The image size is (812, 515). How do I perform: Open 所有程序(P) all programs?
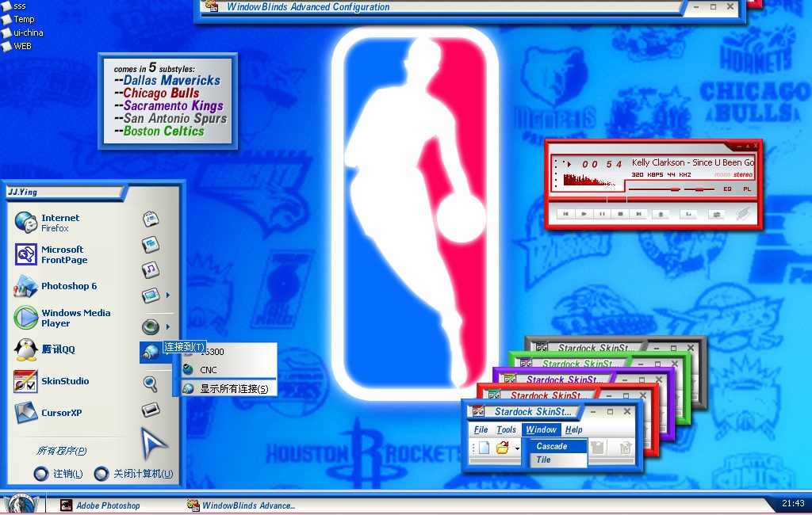[61, 451]
